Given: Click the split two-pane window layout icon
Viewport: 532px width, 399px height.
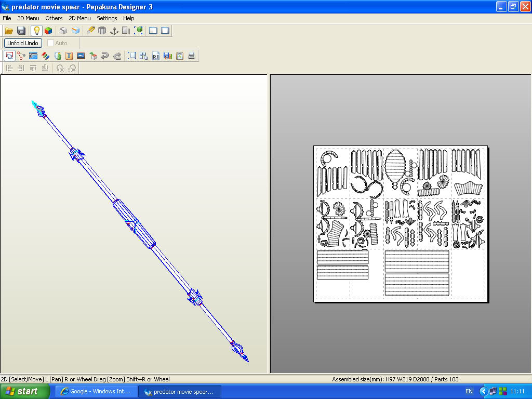Looking at the screenshot, I should [x=153, y=31].
